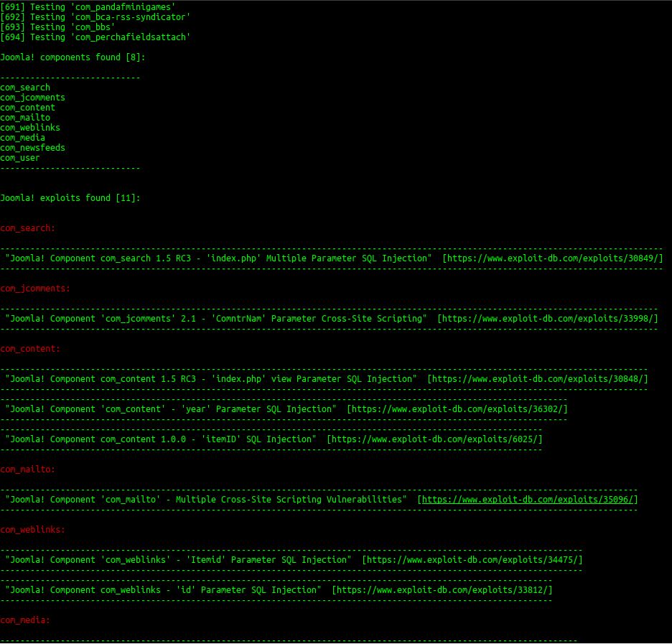Click the '[694] Testing com_perchafieldsattach' line

[95, 37]
